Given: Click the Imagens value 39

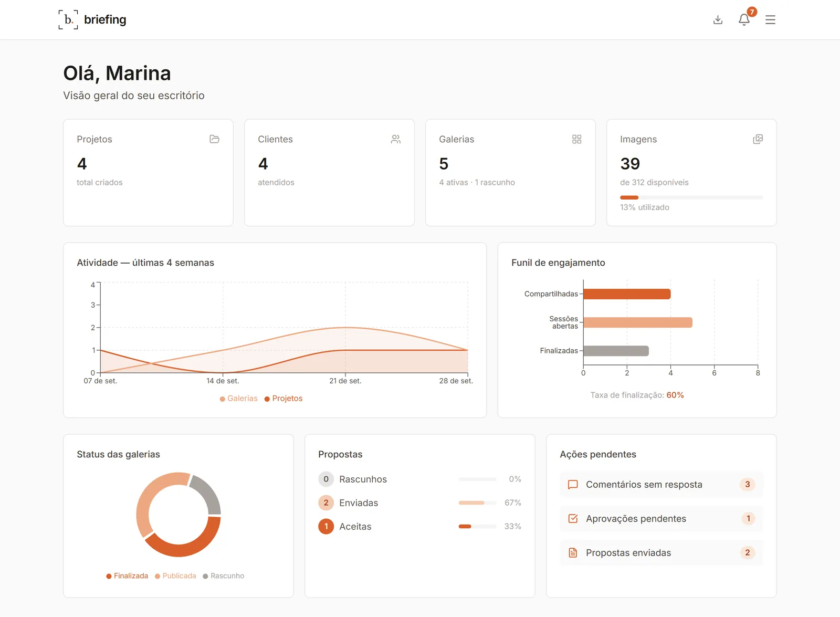Looking at the screenshot, I should coord(630,164).
